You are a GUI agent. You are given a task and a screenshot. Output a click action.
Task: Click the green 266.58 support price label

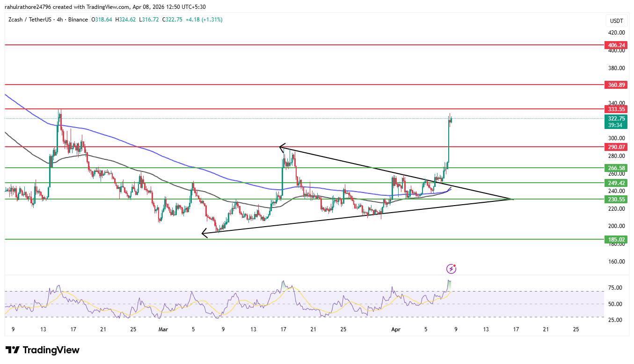click(x=616, y=168)
